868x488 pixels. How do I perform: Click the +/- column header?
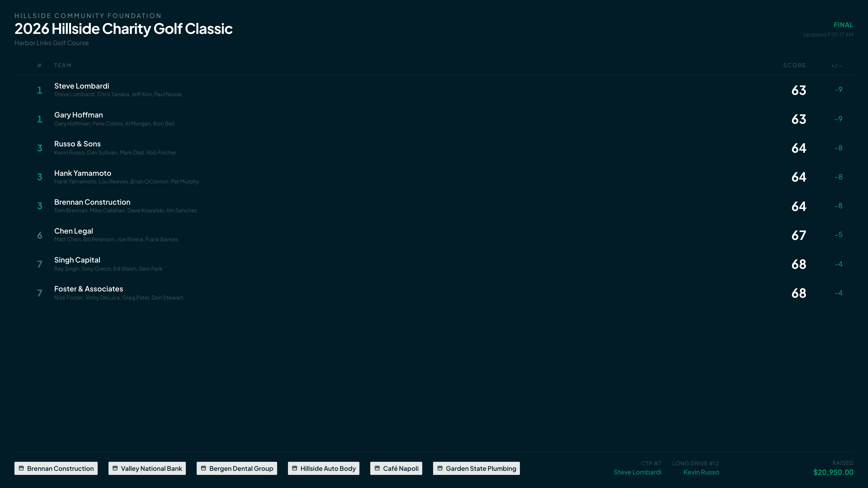click(x=836, y=66)
